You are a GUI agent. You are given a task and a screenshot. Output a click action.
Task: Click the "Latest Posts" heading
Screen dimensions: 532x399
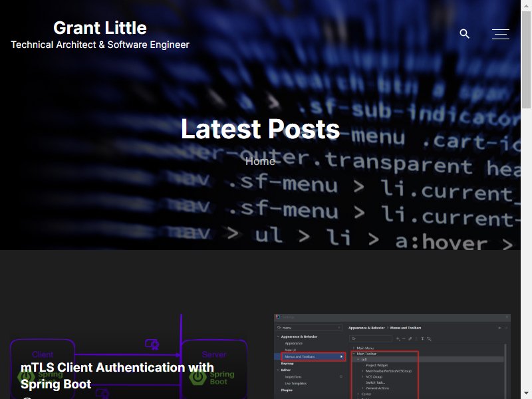coord(260,129)
